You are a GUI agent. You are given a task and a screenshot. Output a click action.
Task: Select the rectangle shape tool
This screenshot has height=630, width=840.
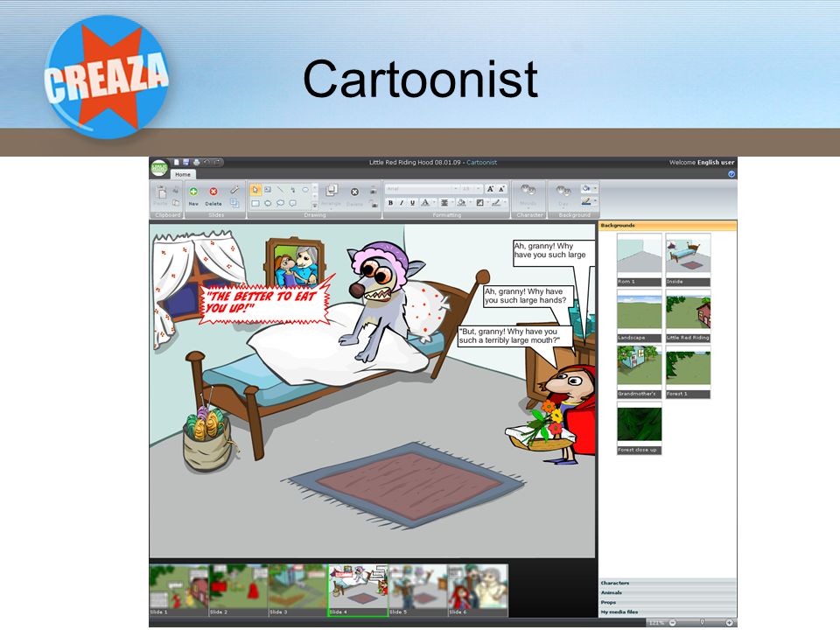click(255, 203)
